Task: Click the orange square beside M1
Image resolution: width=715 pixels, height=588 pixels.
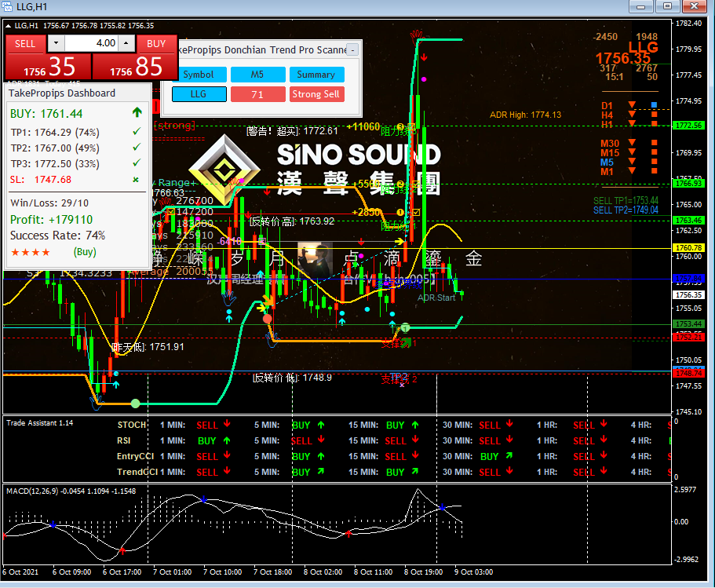Action: pos(655,171)
